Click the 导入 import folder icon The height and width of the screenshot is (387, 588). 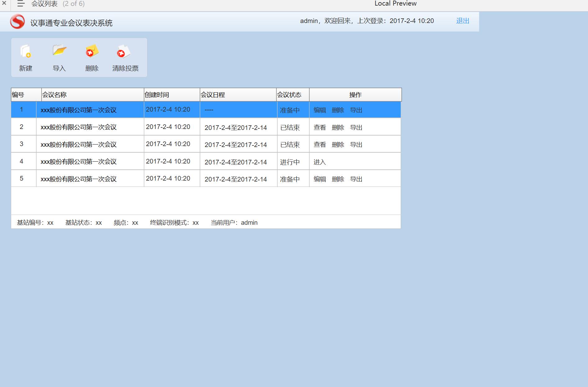click(x=59, y=50)
